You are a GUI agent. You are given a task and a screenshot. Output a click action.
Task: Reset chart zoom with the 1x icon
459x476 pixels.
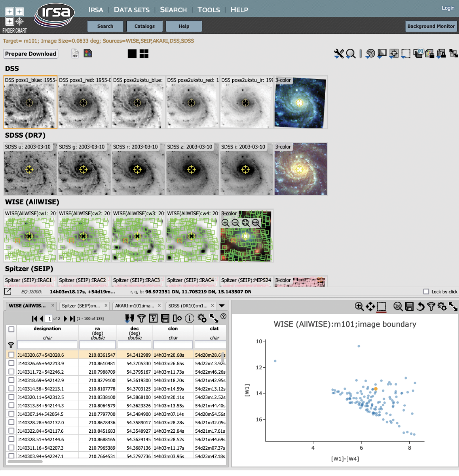click(x=398, y=306)
